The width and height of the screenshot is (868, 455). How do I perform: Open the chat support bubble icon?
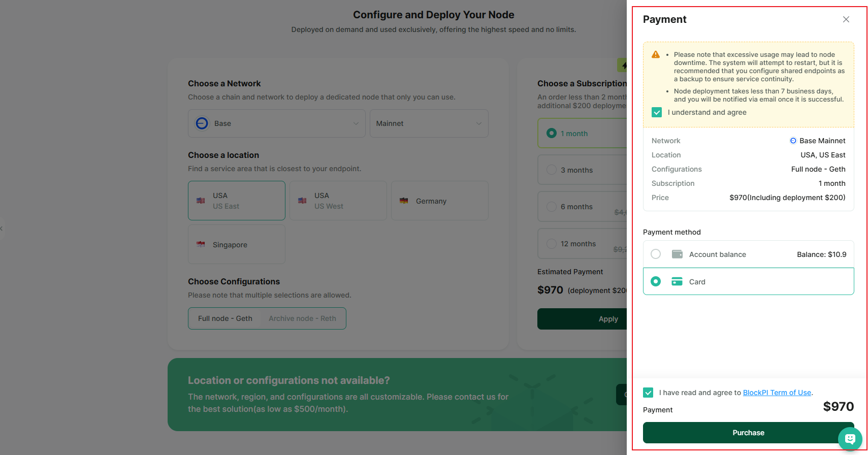click(x=850, y=439)
